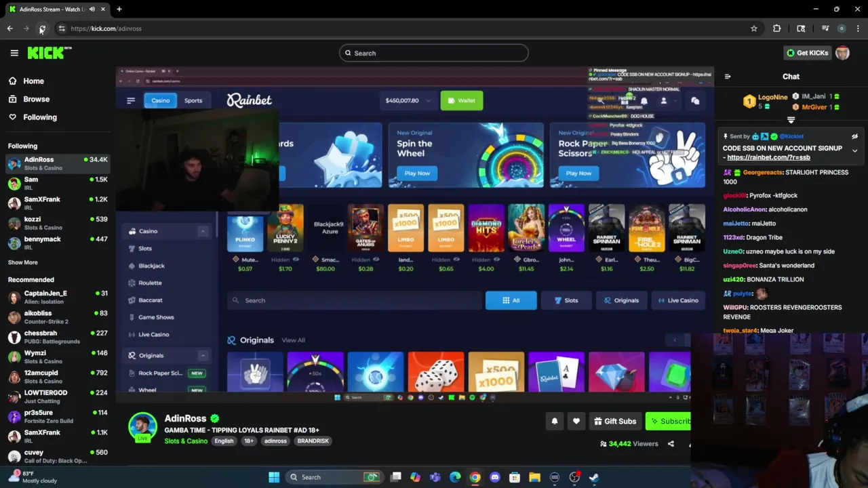Open Sam's channel in Following list
The height and width of the screenshot is (488, 868).
click(57, 183)
